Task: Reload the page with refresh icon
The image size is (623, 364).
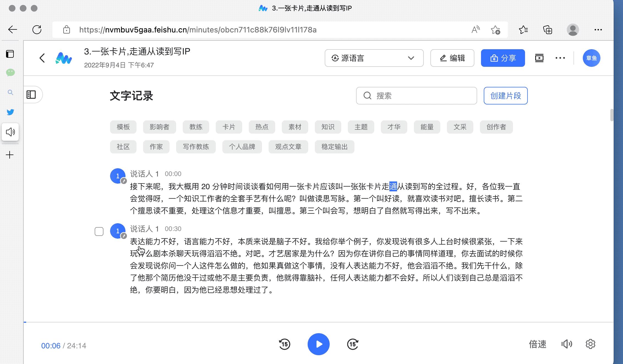Action: pos(37,29)
